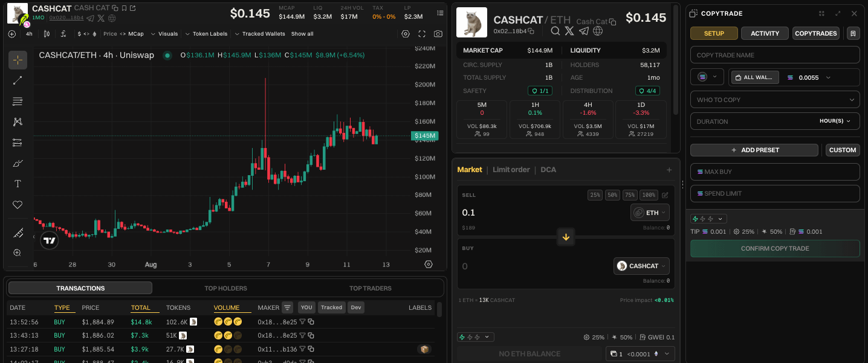Open the indicators fx menu
868x363 pixels.
click(x=63, y=34)
